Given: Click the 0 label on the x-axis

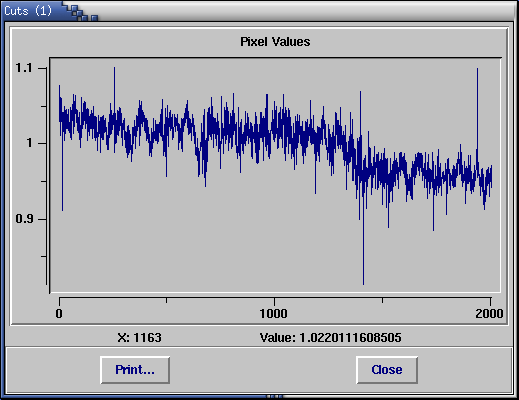Looking at the screenshot, I should tap(59, 314).
